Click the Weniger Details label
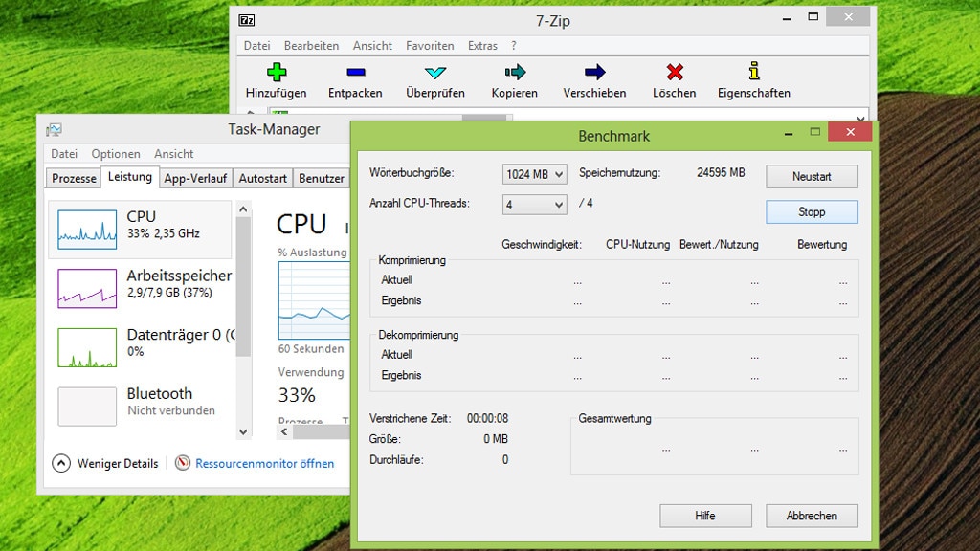This screenshot has height=551, width=980. [118, 464]
